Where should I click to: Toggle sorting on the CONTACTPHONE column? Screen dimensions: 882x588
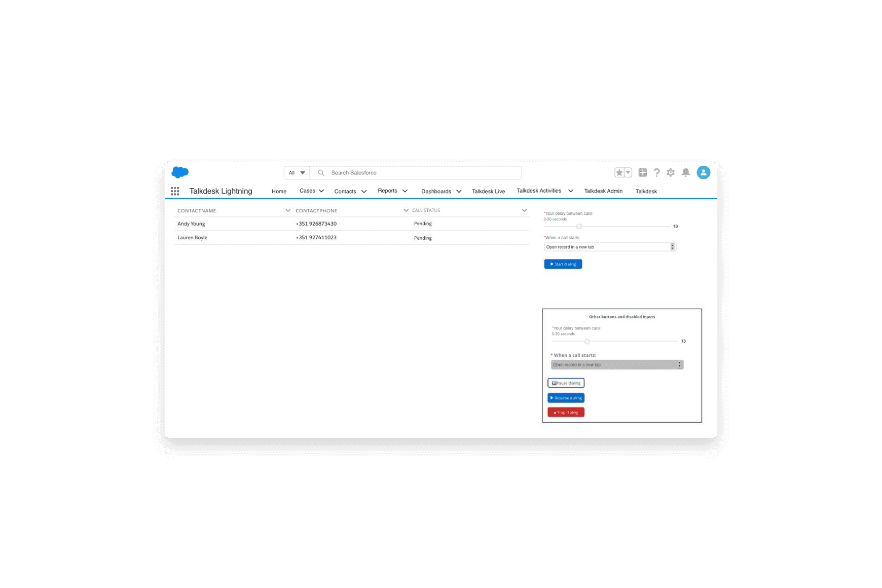[x=406, y=210]
